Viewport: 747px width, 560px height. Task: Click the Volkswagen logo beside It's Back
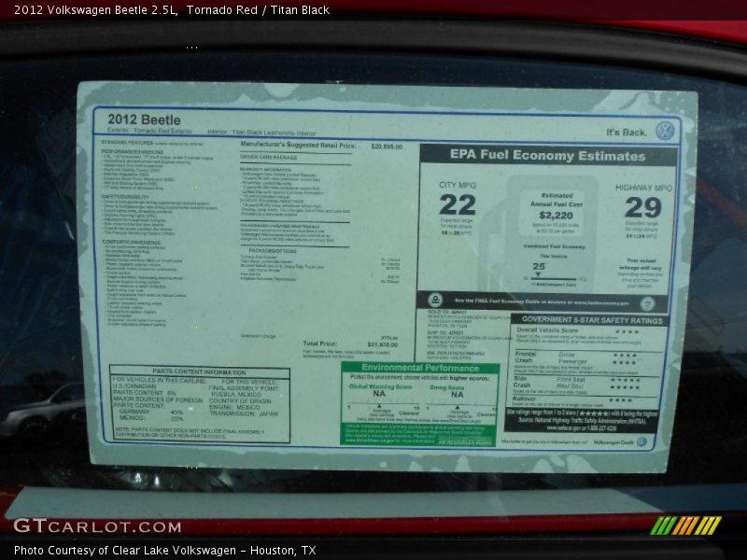(x=665, y=131)
